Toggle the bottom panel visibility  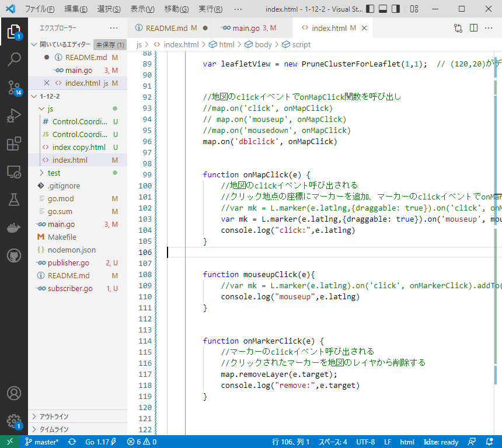pyautogui.click(x=383, y=9)
